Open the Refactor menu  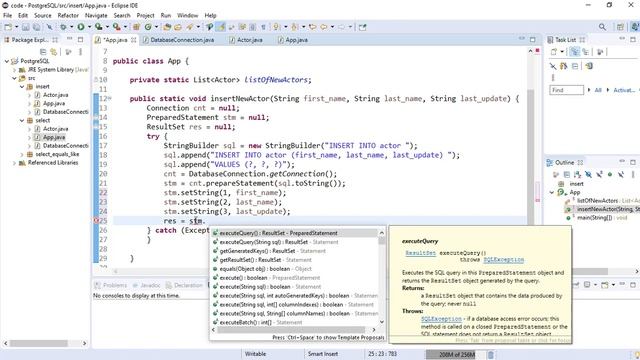pyautogui.click(x=68, y=16)
